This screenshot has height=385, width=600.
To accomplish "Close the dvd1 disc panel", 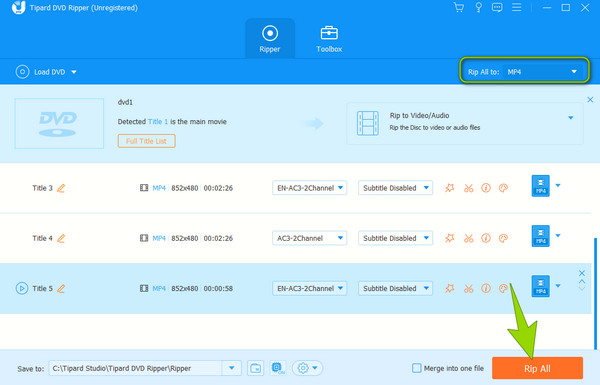I will coord(590,100).
